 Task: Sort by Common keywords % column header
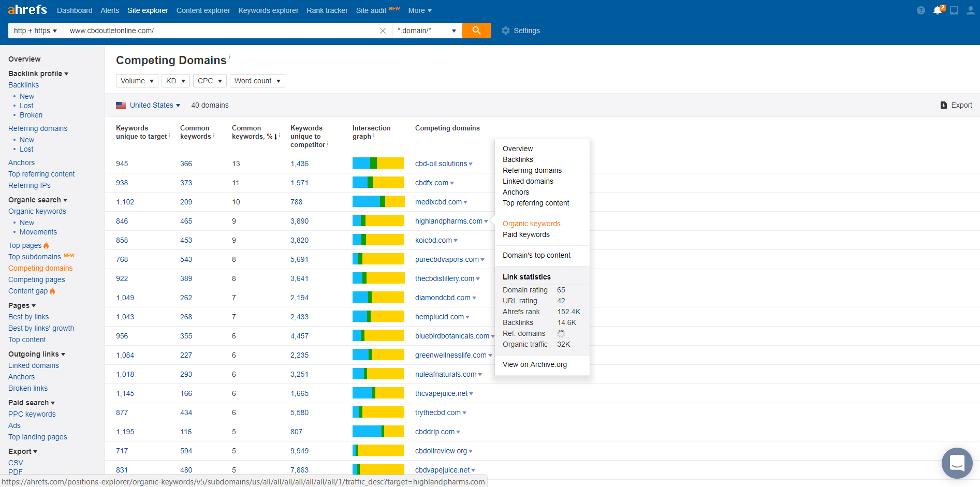254,132
